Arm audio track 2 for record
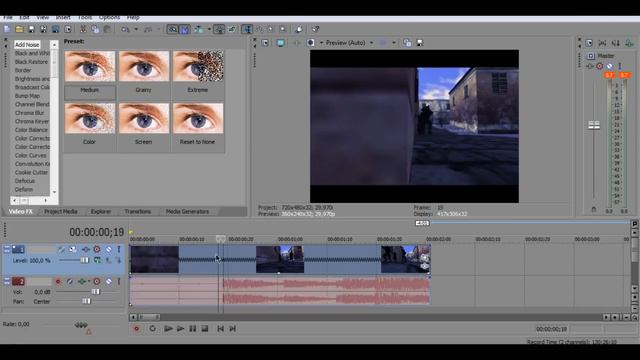Screen dimensions: 640x360 click(x=58, y=281)
